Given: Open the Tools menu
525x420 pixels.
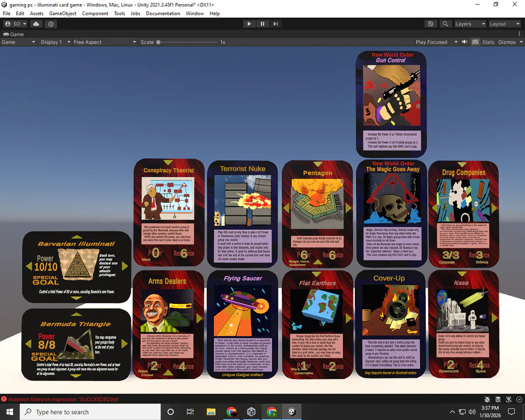Looking at the screenshot, I should [x=120, y=13].
